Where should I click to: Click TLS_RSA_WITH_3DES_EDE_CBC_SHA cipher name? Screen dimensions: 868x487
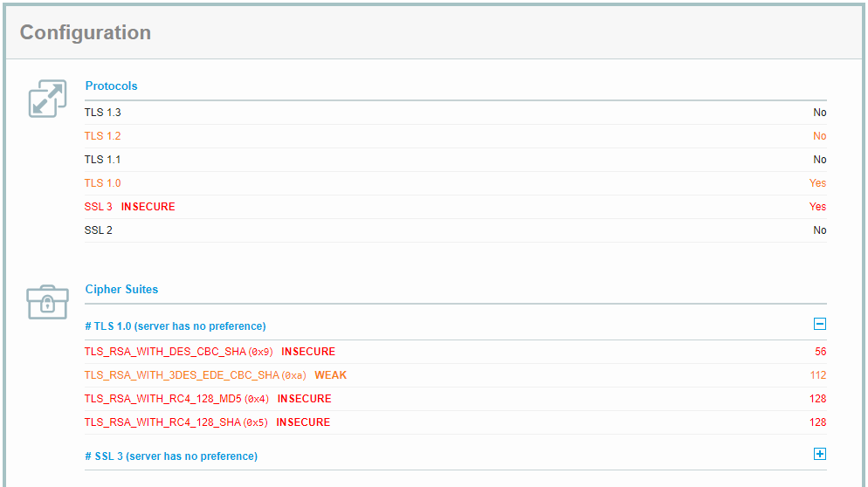click(182, 376)
